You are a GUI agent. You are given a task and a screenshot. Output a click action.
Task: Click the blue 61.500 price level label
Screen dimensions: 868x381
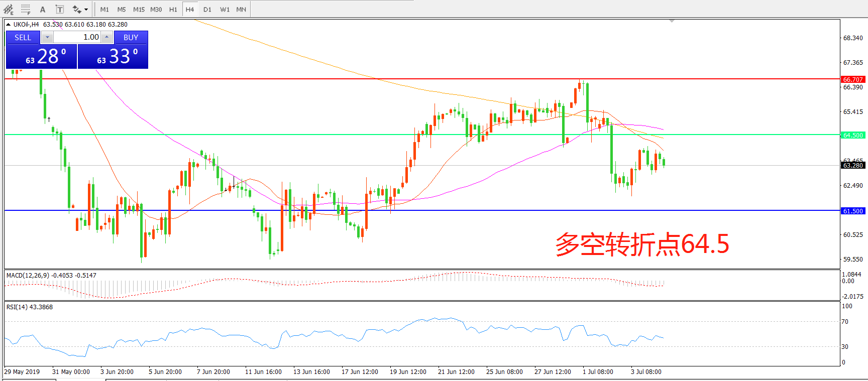[853, 211]
